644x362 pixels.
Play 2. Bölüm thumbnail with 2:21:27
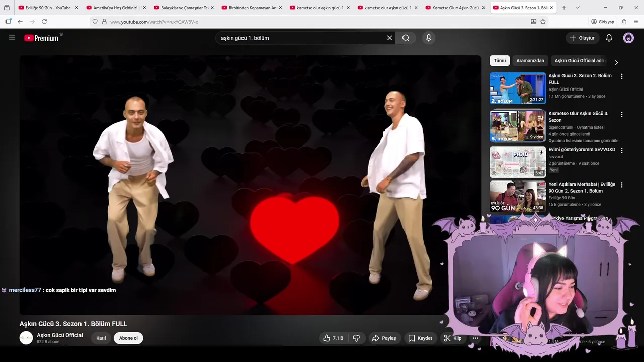[518, 88]
